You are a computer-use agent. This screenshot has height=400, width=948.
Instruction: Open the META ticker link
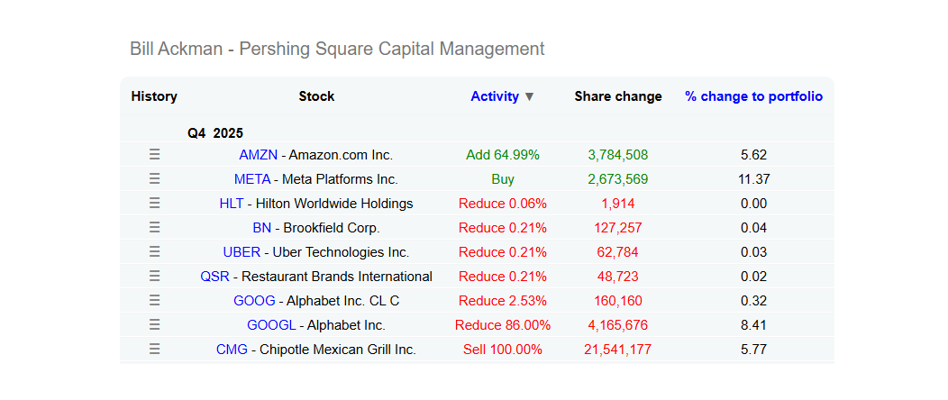tap(252, 179)
